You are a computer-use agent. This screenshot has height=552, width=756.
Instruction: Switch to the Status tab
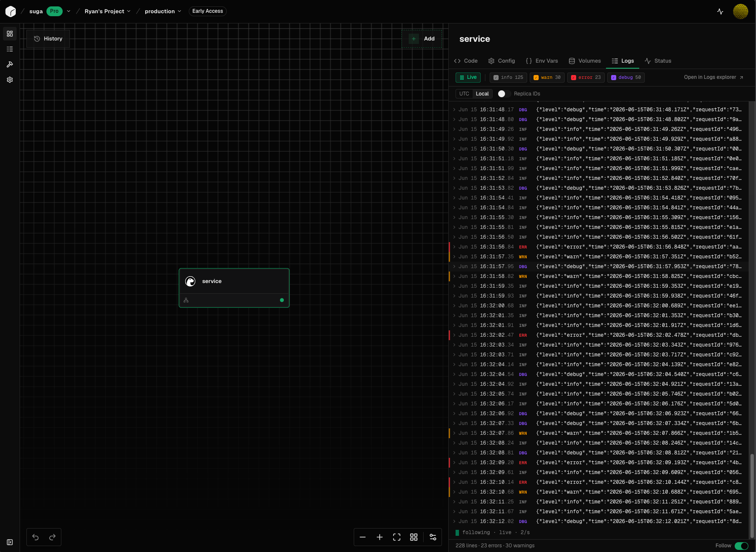pyautogui.click(x=658, y=61)
